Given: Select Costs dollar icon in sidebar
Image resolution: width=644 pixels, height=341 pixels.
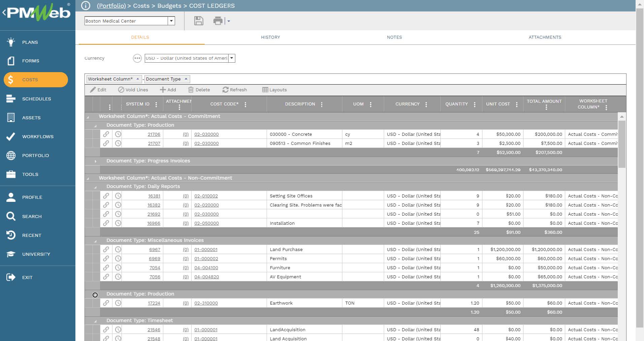Looking at the screenshot, I should point(11,80).
